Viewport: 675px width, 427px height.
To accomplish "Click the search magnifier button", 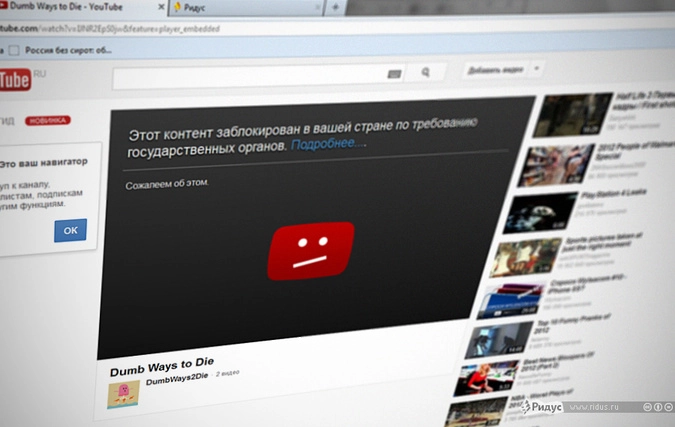I will click(426, 72).
